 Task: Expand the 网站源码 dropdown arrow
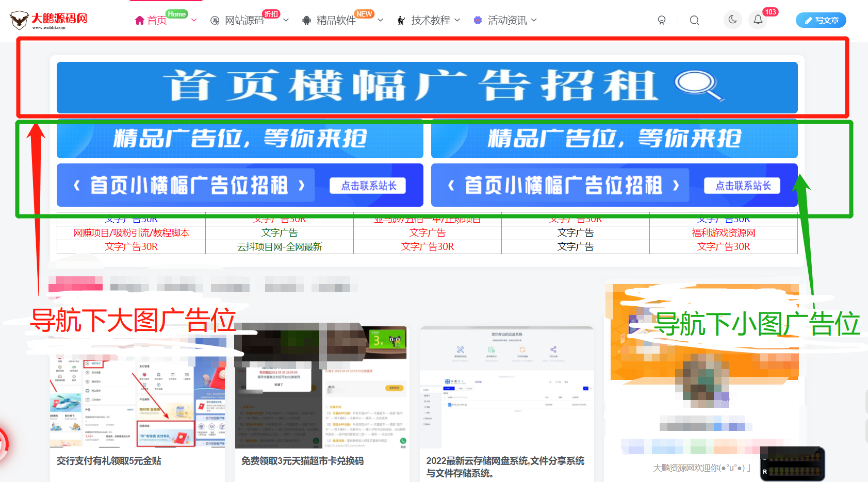point(286,21)
